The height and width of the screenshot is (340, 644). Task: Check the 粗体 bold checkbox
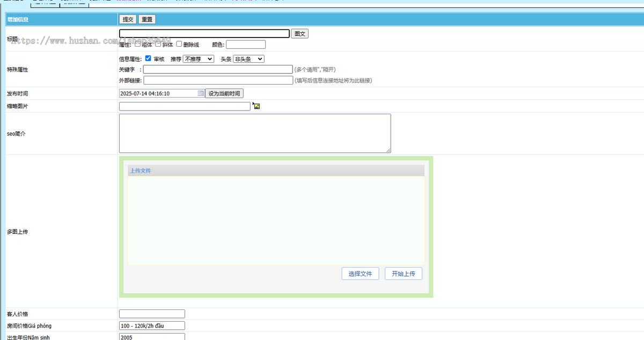click(137, 44)
